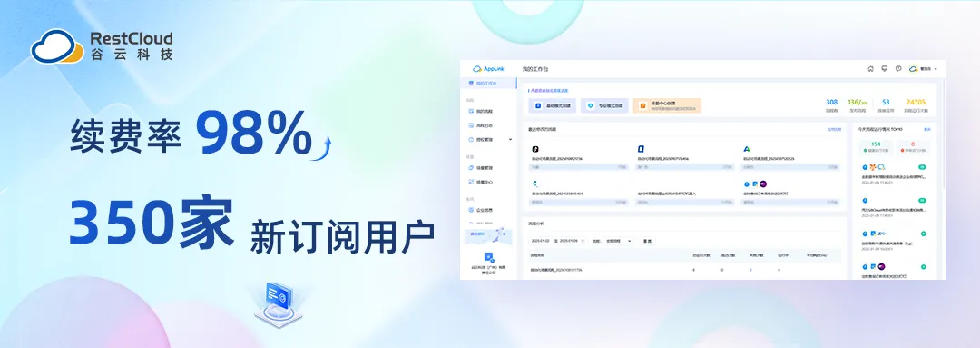This screenshot has width=980, height=348.
Task: Click the 更多 link in TOP10 panel
Action: 927,130
